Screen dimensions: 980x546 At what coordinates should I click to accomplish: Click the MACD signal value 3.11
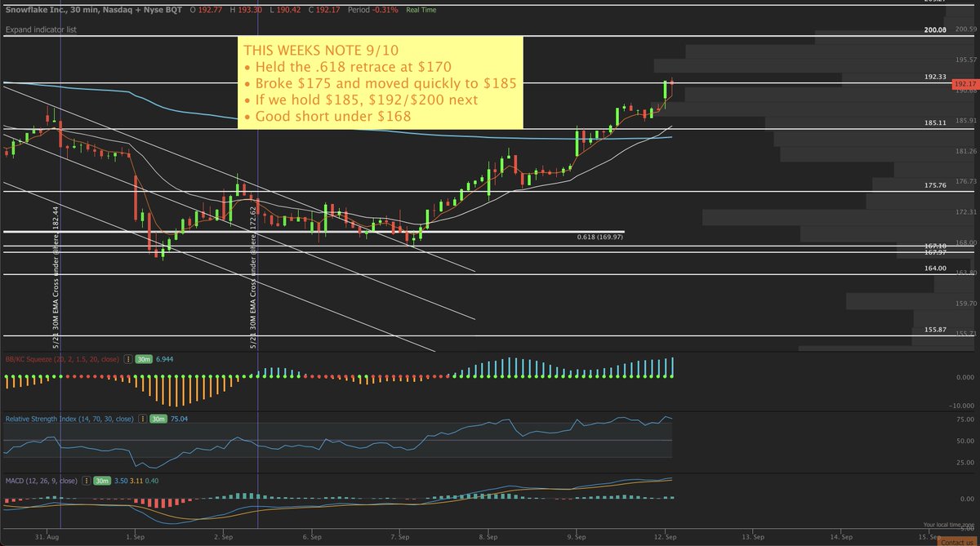(135, 482)
